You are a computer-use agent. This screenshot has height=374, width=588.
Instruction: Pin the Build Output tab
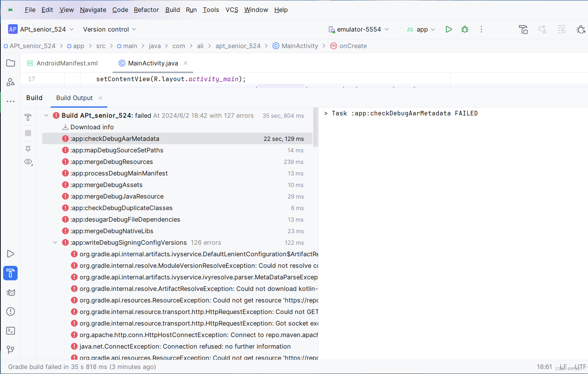point(28,149)
